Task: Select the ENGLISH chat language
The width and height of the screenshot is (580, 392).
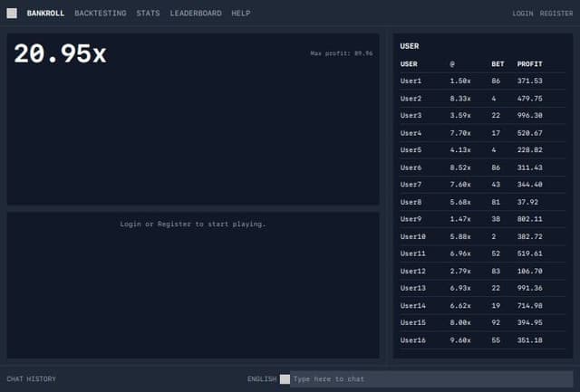Action: click(x=262, y=379)
